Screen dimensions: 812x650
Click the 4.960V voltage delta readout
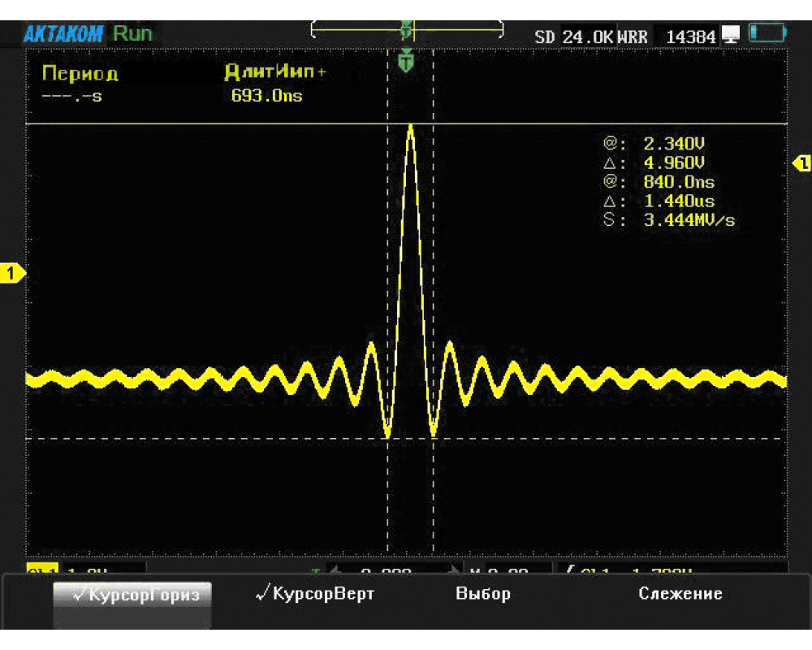[674, 162]
